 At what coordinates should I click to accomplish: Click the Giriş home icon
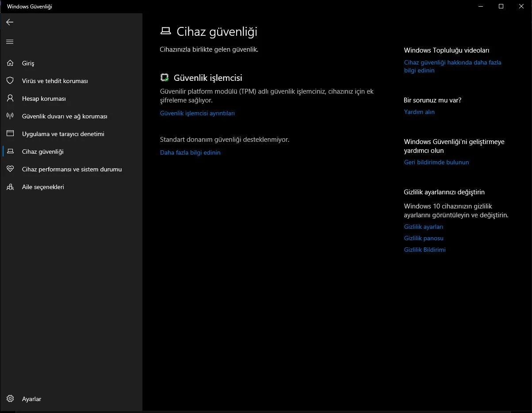[10, 63]
